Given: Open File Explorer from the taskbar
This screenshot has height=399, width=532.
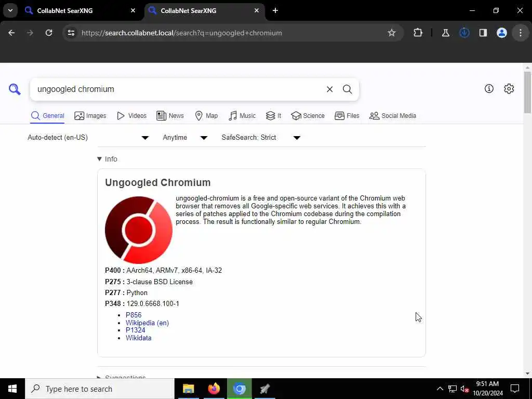Looking at the screenshot, I should pyautogui.click(x=188, y=389).
